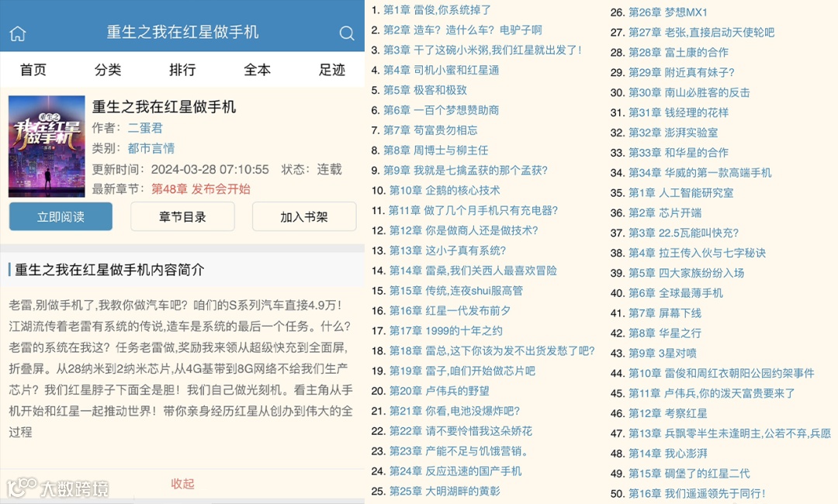Open 第33章 和华星的合作
This screenshot has height=504, width=838.
(x=679, y=153)
